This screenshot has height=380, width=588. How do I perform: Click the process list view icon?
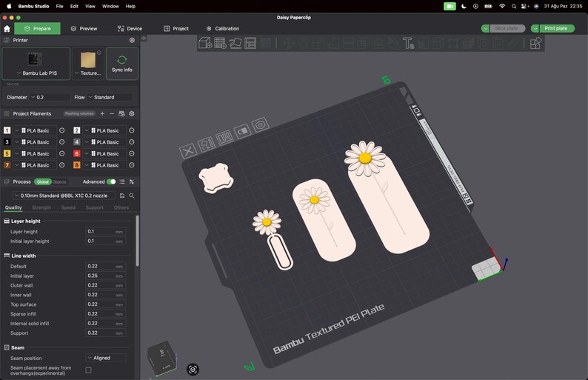(x=122, y=181)
